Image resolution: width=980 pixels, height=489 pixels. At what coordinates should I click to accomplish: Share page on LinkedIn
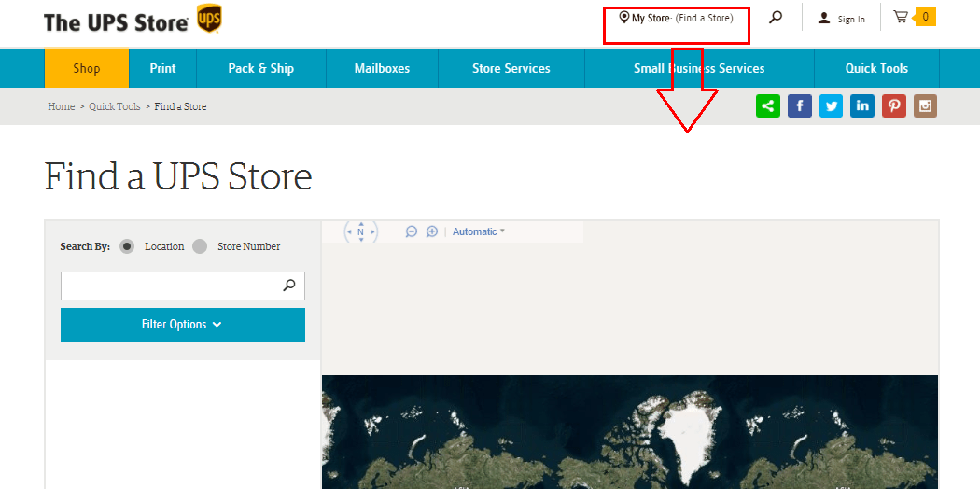862,105
